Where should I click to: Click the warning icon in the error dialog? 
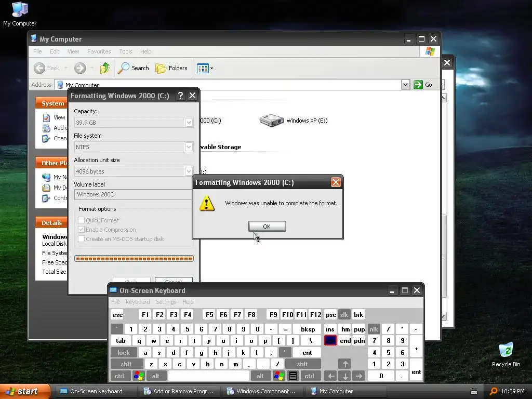tap(207, 204)
